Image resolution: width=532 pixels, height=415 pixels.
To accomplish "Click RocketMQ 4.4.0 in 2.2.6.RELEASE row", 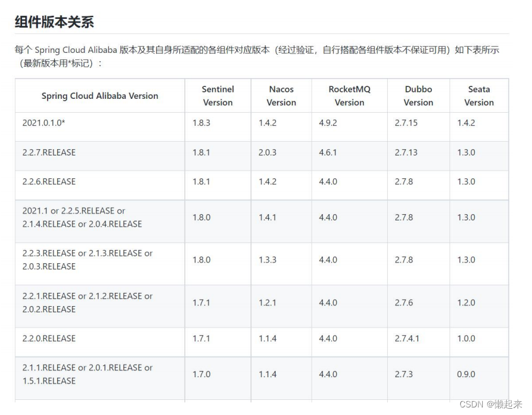I will coord(328,181).
